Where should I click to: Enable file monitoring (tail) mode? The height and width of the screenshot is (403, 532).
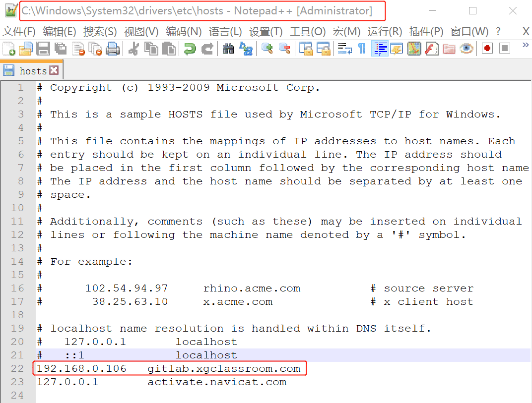tap(466, 49)
